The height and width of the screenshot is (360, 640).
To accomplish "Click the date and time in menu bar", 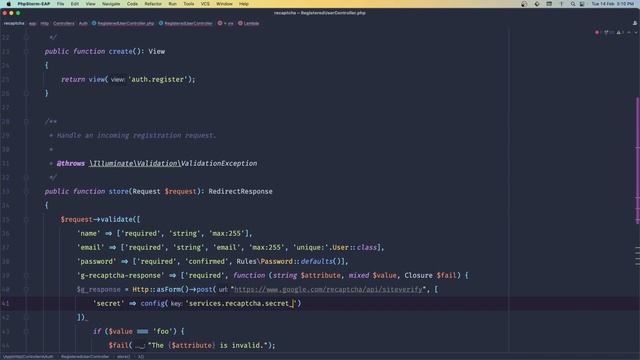I will [613, 4].
